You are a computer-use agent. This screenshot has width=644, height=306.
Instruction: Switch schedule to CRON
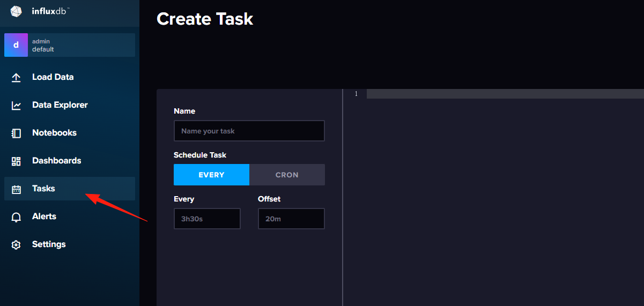pyautogui.click(x=287, y=175)
